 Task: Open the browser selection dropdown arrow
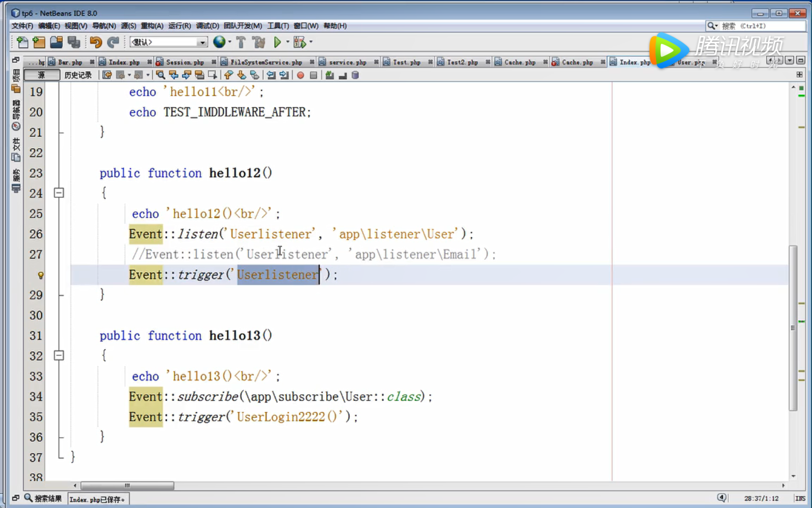(x=230, y=42)
